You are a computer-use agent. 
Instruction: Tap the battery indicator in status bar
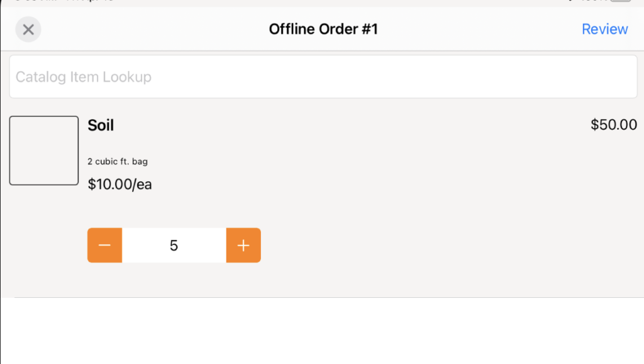(x=620, y=1)
